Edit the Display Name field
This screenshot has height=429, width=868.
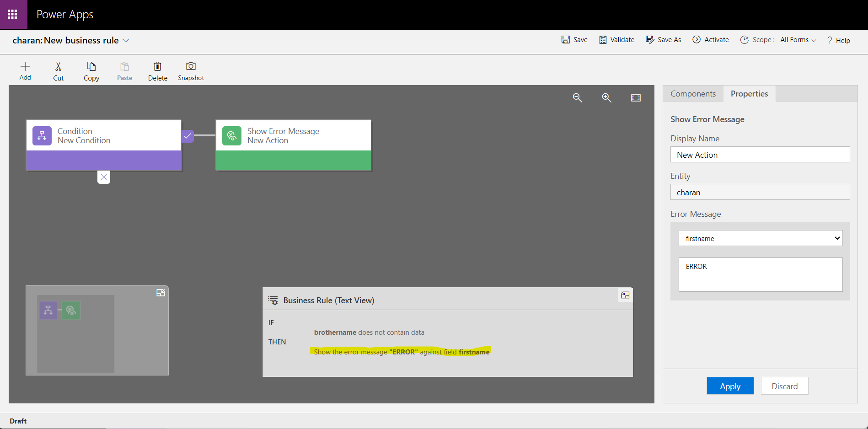(x=760, y=155)
